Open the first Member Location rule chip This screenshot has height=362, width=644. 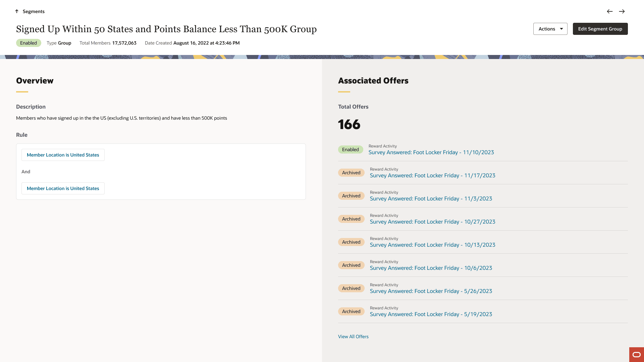(x=63, y=155)
